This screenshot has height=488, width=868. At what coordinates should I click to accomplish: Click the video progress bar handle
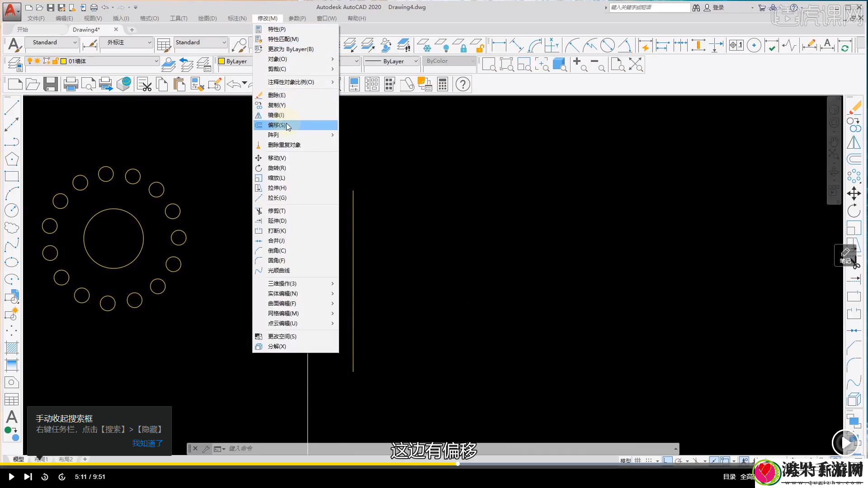click(458, 464)
